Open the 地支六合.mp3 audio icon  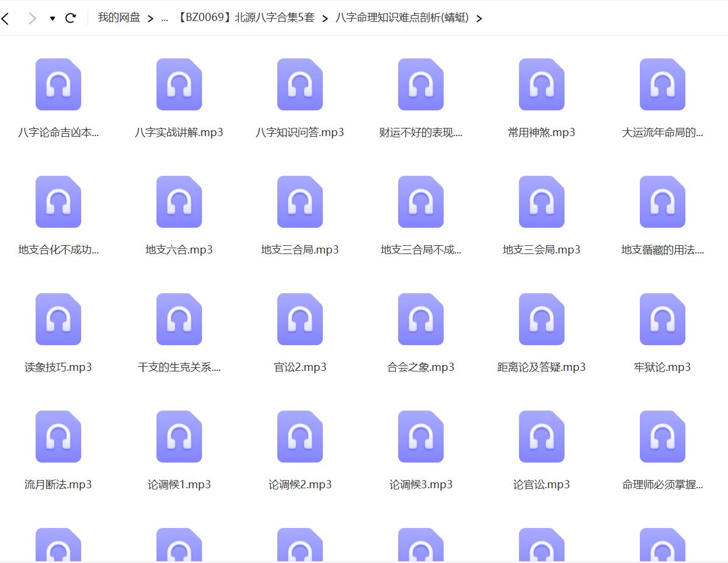click(x=179, y=202)
